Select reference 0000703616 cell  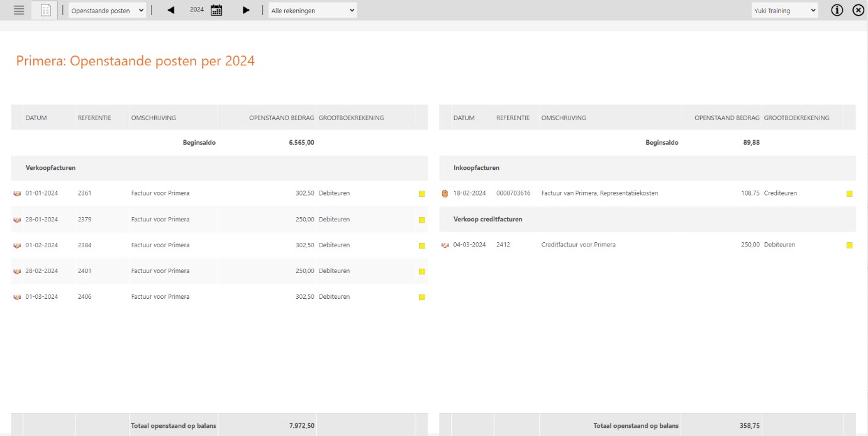click(513, 193)
